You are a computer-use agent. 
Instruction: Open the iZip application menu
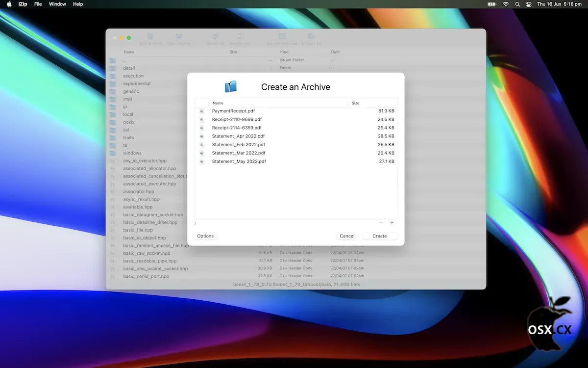[23, 4]
